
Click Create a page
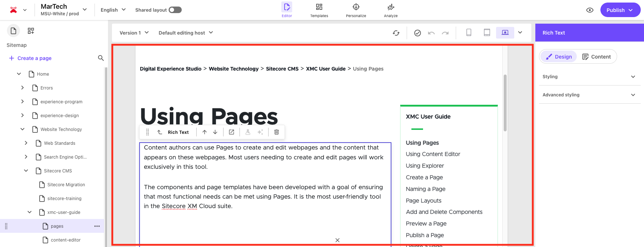point(30,58)
